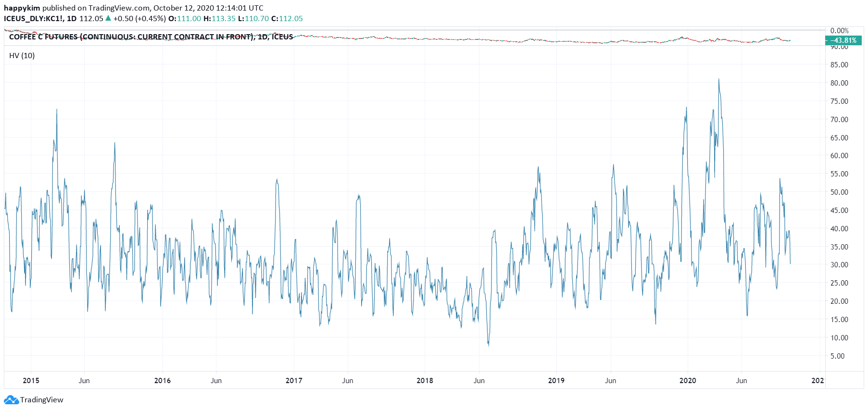Click the low price L:110.70 value
The height and width of the screenshot is (411, 868).
pyautogui.click(x=253, y=19)
